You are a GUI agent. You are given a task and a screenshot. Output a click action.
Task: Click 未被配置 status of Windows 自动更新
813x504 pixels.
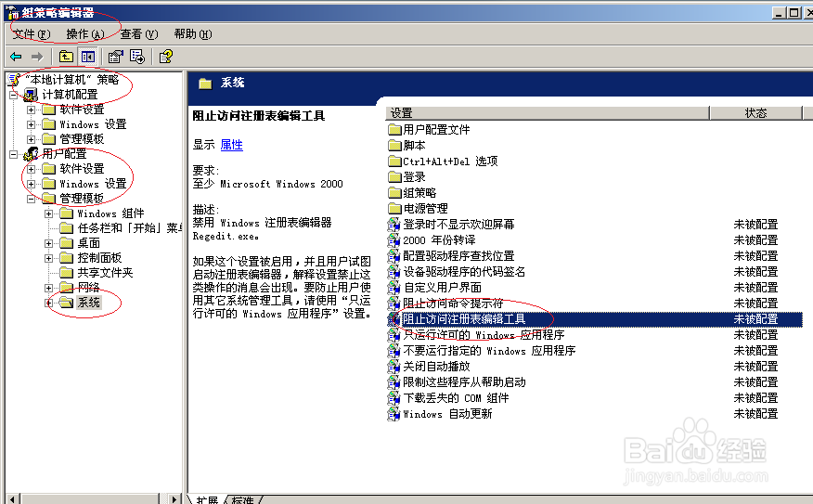click(x=755, y=414)
